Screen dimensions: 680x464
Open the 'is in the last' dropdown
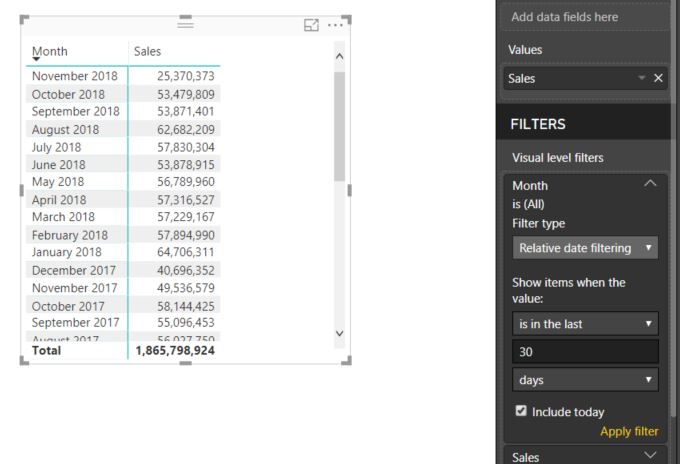[585, 323]
